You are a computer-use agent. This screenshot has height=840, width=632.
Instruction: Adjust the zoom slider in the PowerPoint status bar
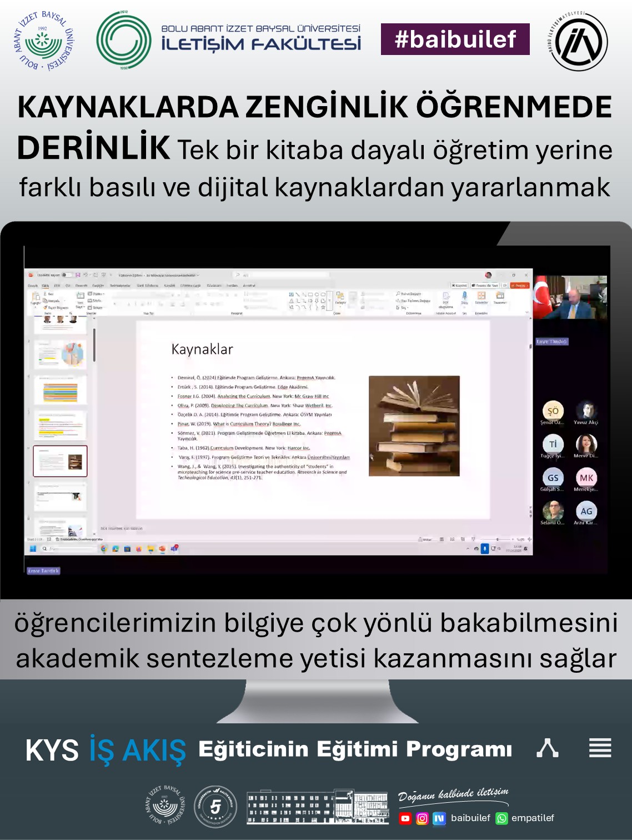497,539
